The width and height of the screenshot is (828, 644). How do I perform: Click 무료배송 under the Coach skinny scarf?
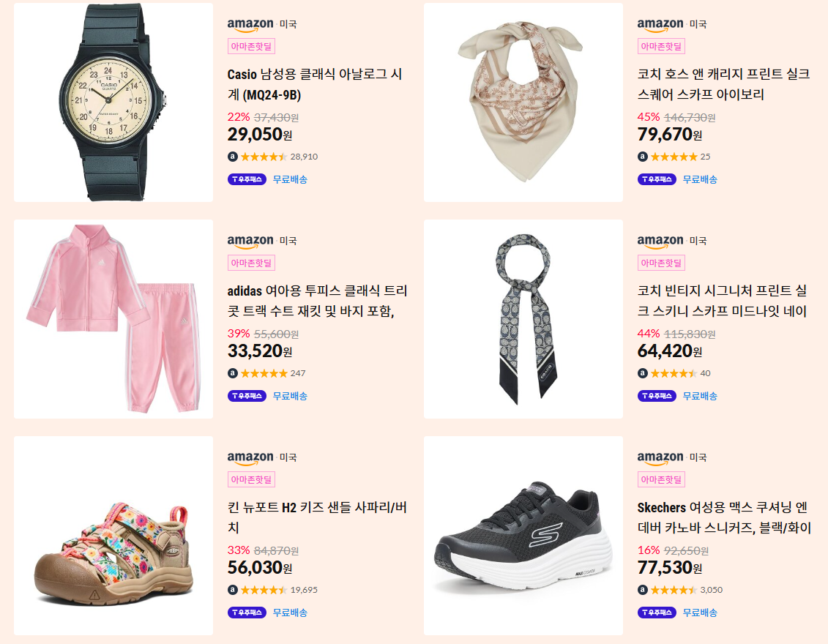tap(700, 396)
